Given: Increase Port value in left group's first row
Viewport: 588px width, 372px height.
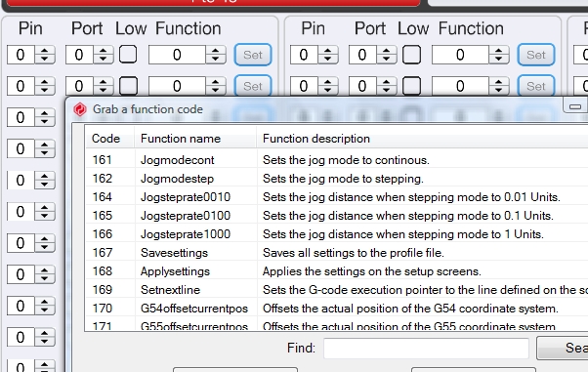Looking at the screenshot, I should click(x=104, y=51).
